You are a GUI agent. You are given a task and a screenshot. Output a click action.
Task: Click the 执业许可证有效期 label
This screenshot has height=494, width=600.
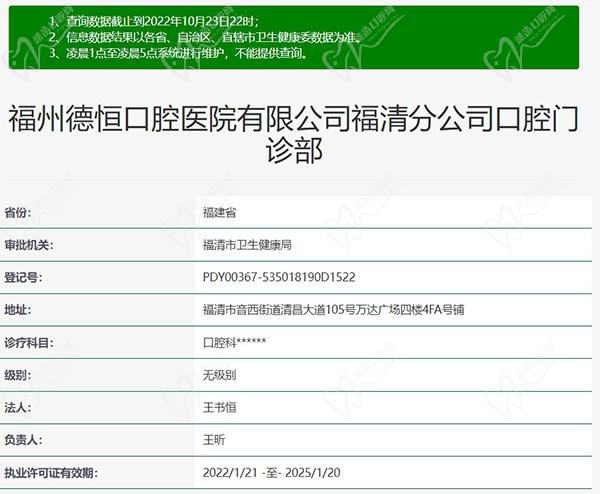[x=51, y=473]
